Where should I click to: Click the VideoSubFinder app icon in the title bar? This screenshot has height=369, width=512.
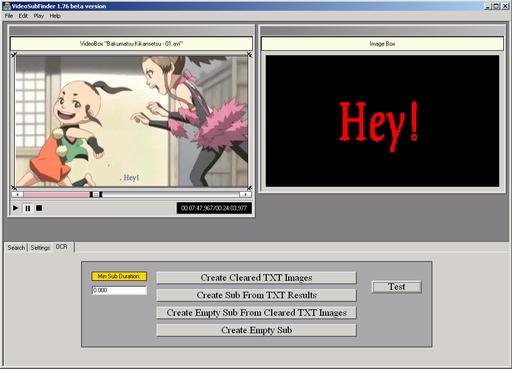(x=6, y=6)
